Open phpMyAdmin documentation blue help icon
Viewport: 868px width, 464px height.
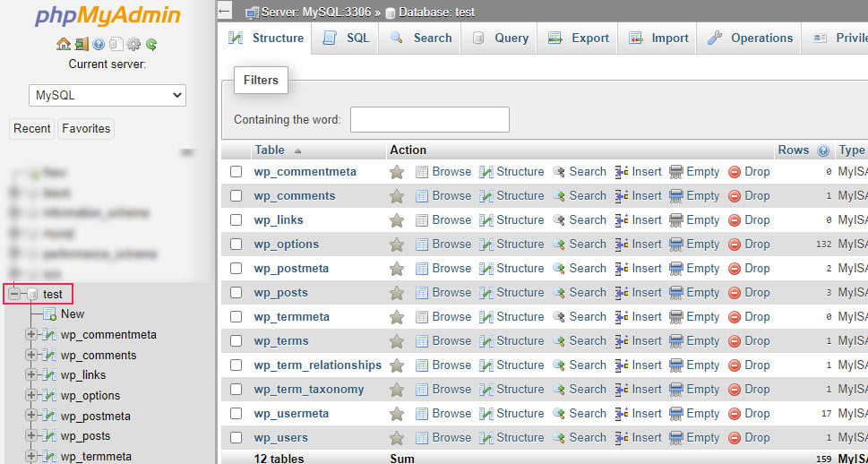(99, 44)
